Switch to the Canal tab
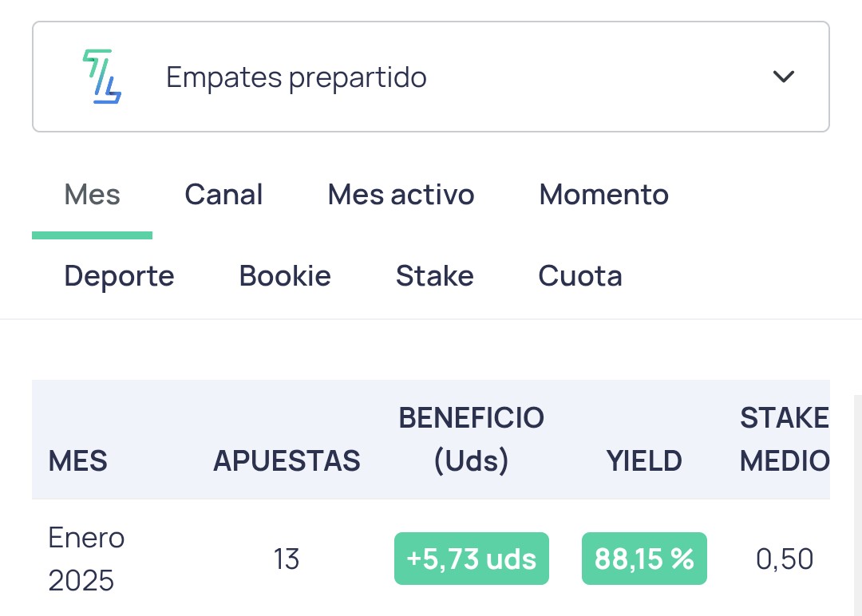 click(223, 195)
